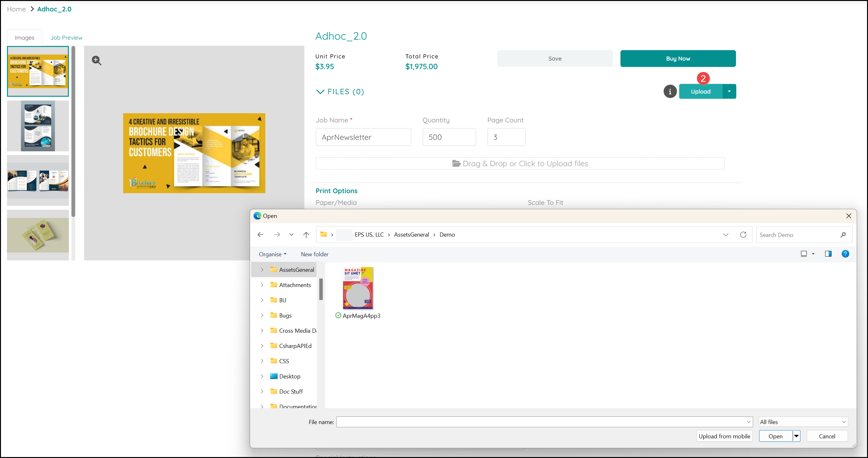This screenshot has height=458, width=868.
Task: Toggle the preview pane icon
Action: (x=828, y=254)
